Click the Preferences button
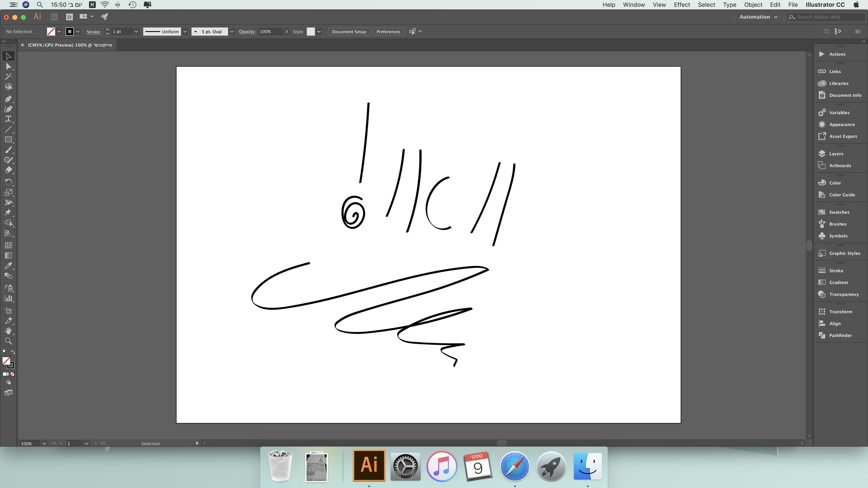Image resolution: width=868 pixels, height=488 pixels. tap(388, 32)
